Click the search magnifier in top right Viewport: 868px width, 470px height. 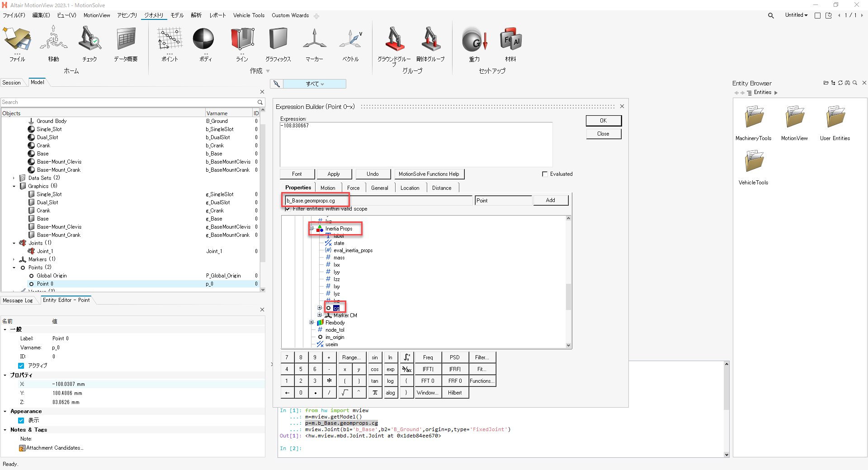pos(771,15)
